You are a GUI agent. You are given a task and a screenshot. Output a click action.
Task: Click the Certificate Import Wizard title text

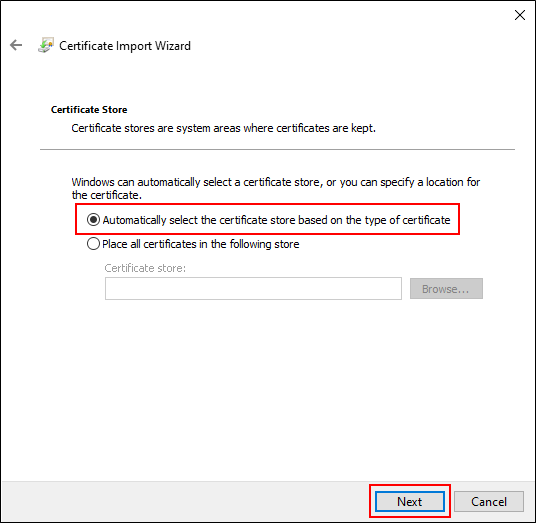click(125, 46)
